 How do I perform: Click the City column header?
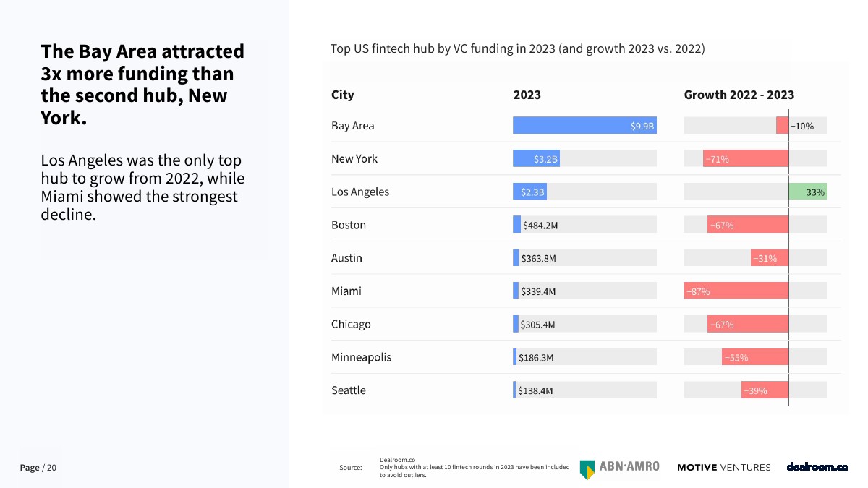pos(343,95)
